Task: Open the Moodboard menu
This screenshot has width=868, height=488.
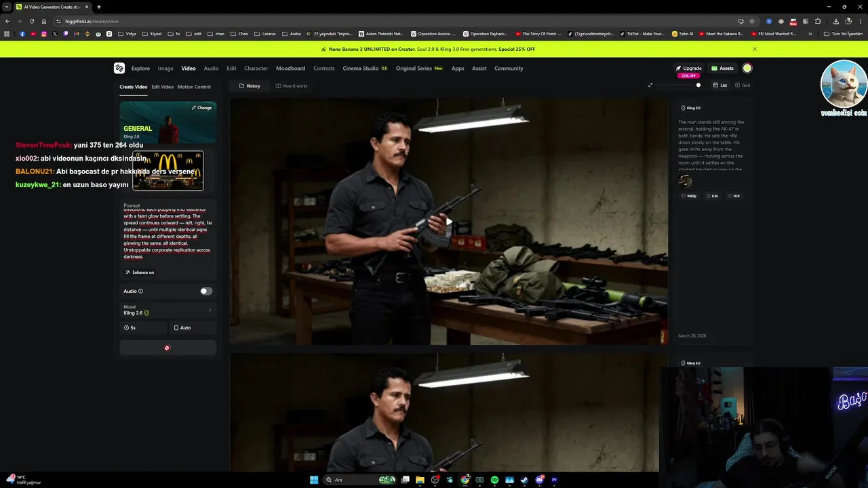Action: click(290, 68)
